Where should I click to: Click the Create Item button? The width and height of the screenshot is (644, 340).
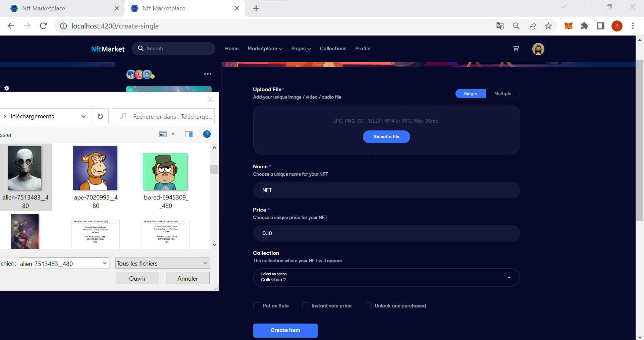(285, 330)
